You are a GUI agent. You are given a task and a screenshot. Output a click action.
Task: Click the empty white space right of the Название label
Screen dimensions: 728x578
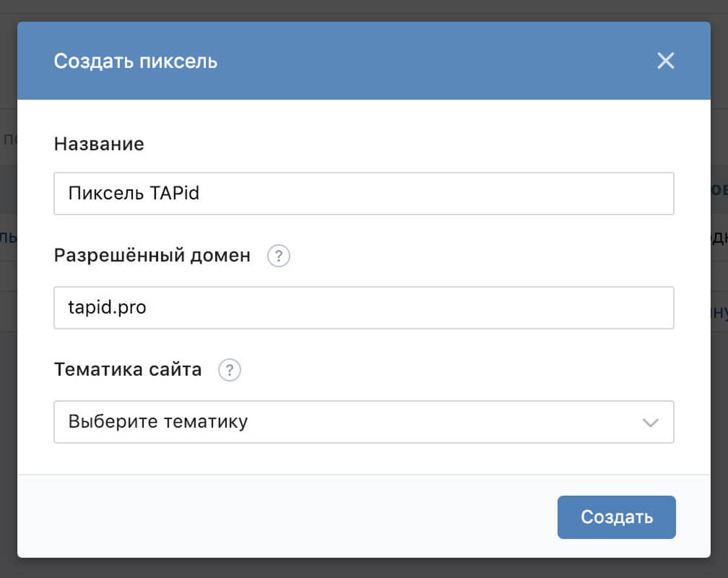[x=404, y=144]
